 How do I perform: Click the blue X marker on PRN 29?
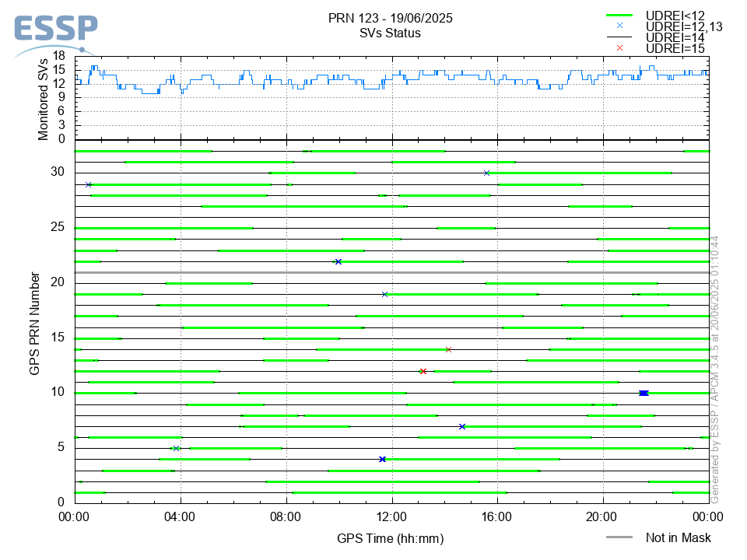pyautogui.click(x=89, y=184)
